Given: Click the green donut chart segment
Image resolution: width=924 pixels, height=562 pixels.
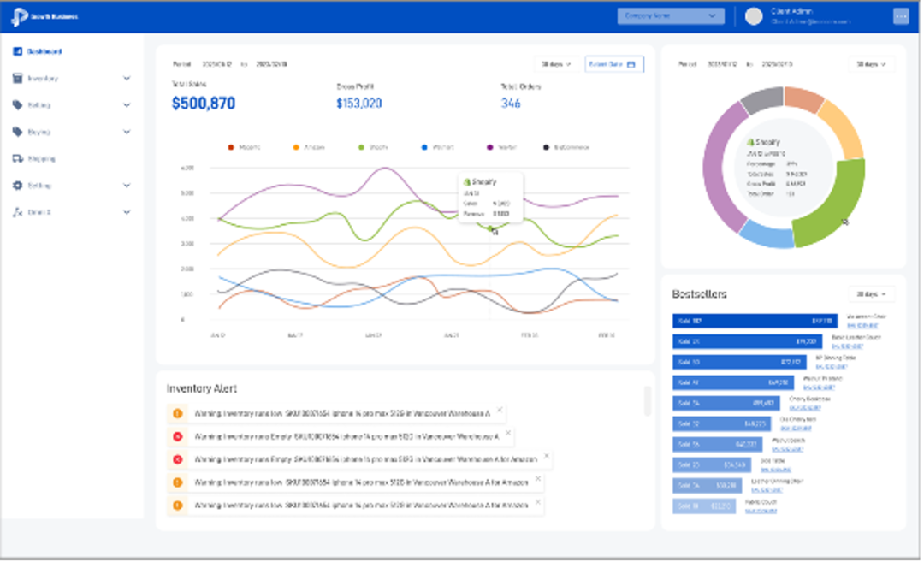Looking at the screenshot, I should pos(837,209).
